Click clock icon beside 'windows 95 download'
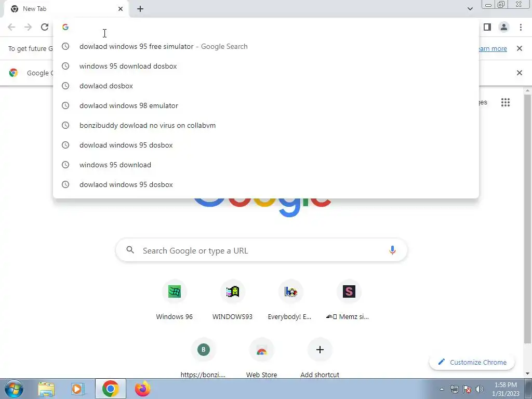 [65, 165]
